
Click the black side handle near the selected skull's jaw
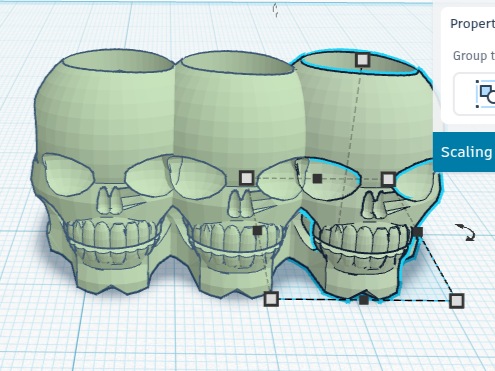click(417, 232)
